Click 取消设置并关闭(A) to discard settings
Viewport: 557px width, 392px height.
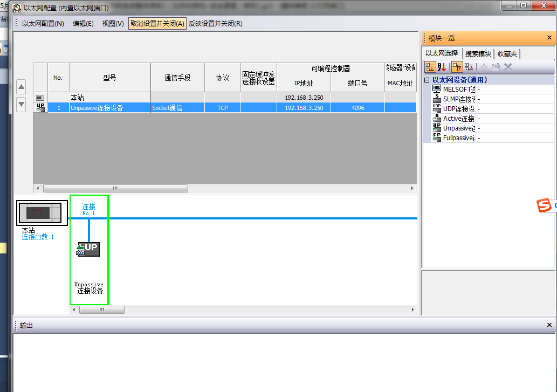(157, 24)
